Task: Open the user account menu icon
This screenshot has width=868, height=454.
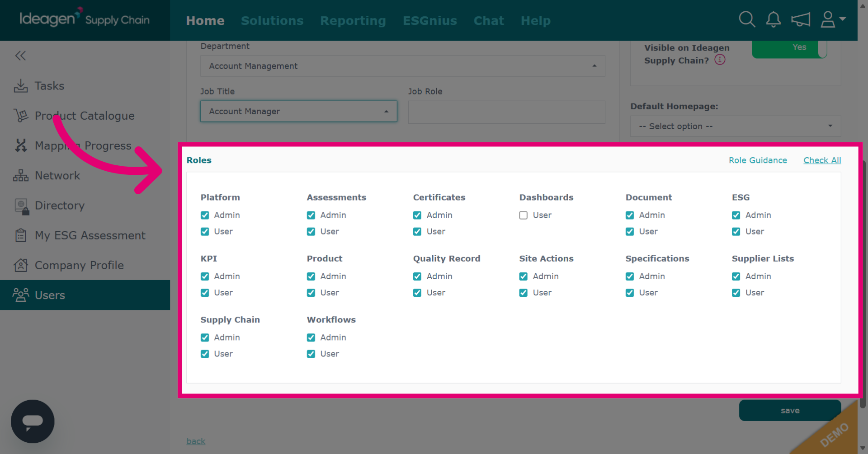Action: pyautogui.click(x=833, y=19)
